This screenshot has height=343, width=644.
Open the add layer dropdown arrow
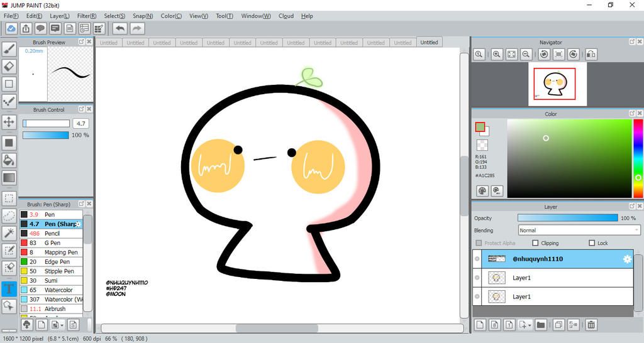point(530,325)
